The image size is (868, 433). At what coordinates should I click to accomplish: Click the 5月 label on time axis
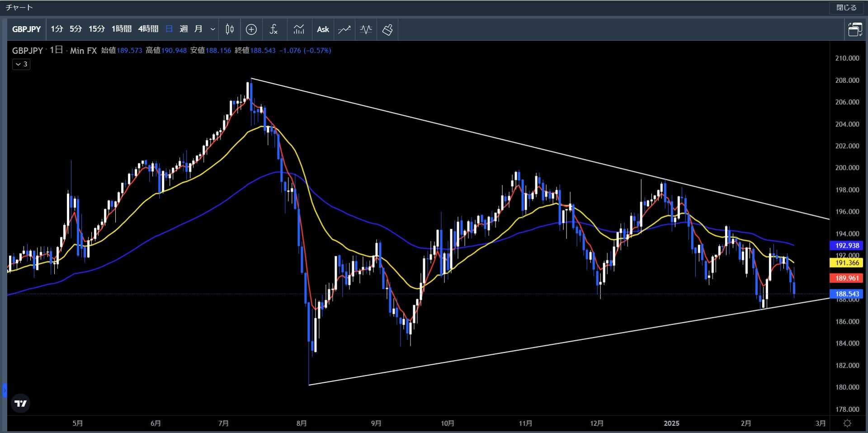coord(78,424)
